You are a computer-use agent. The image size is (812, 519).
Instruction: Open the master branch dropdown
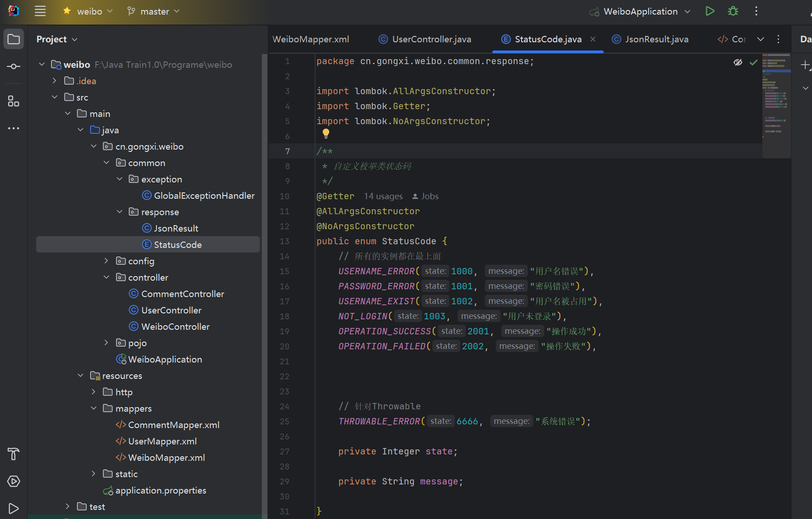[x=154, y=11]
